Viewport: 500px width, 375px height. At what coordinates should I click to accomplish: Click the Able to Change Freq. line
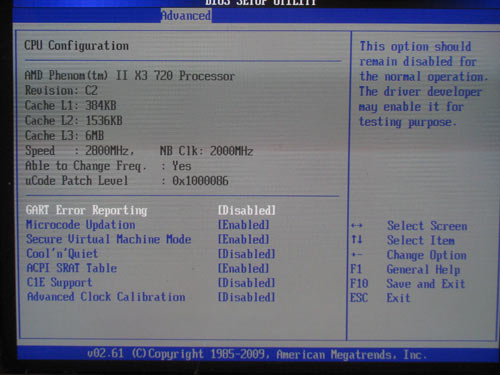point(108,166)
